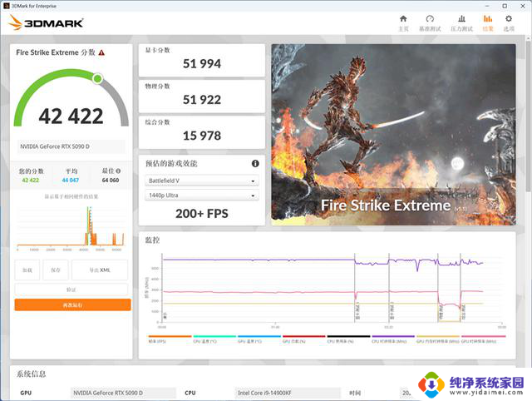
Task: Toggle the pink GPU clock frequency legend series
Action: pyautogui.click(x=483, y=339)
